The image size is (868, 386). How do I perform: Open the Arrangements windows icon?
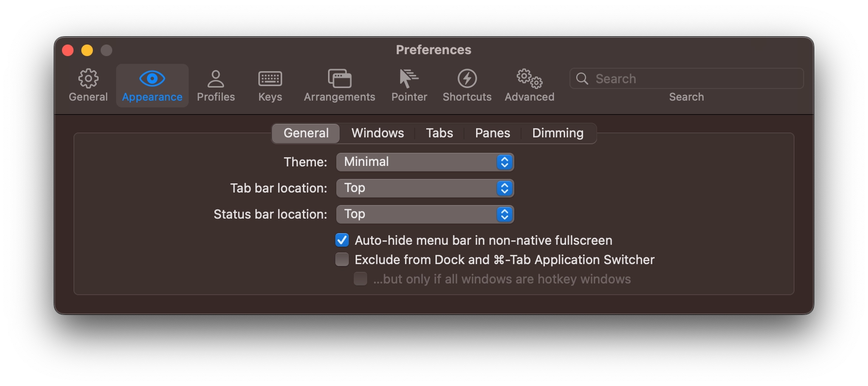pyautogui.click(x=339, y=78)
